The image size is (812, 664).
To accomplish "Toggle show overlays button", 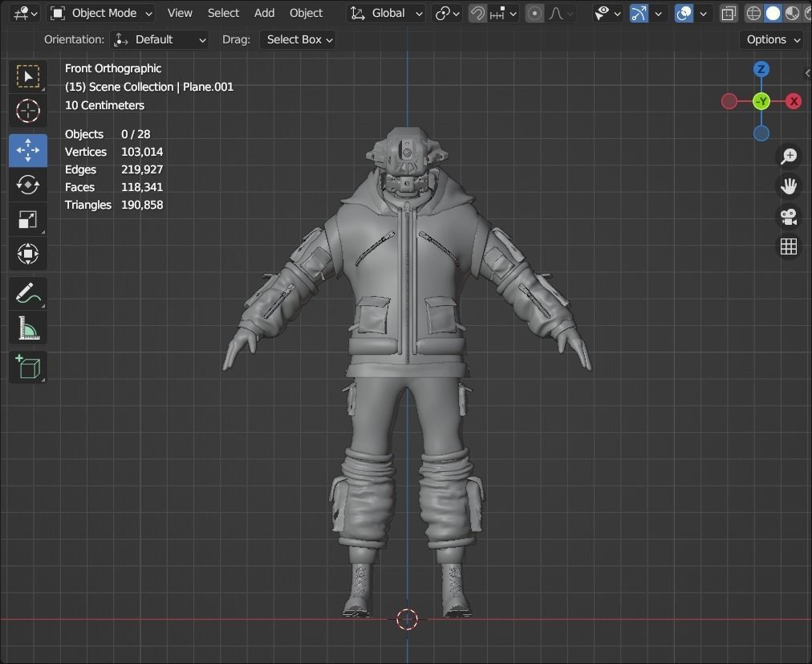I will pos(684,14).
